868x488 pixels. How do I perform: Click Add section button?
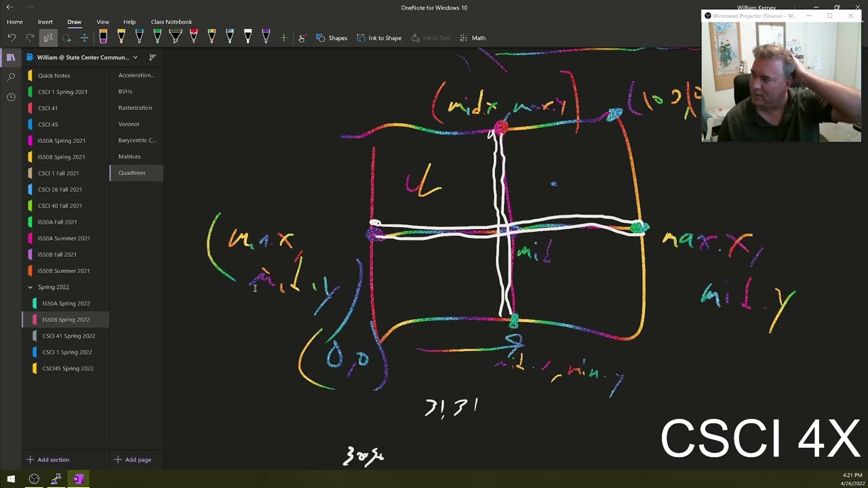[x=47, y=460]
